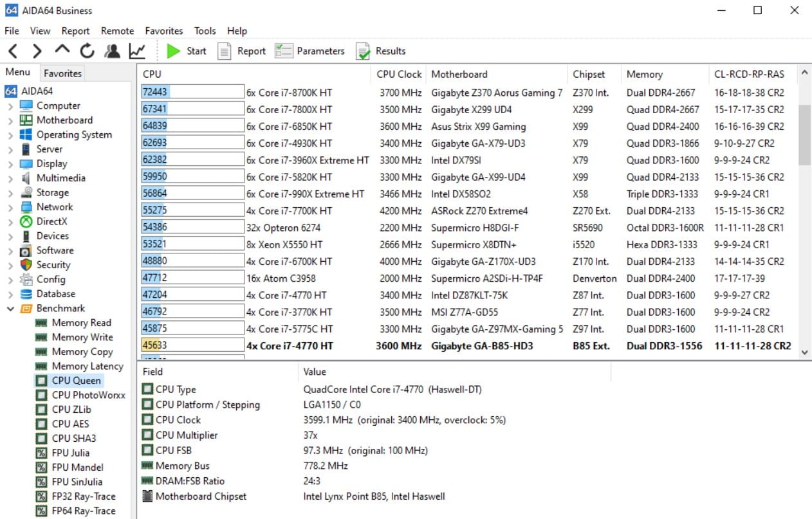Open the Favorites menu
Viewport: 812px width, 519px height.
click(164, 31)
